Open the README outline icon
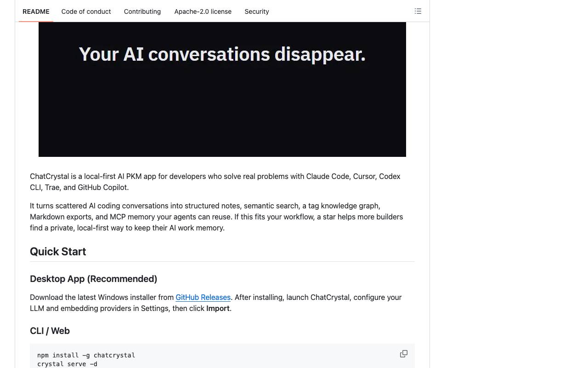588x368 pixels. coord(418,11)
